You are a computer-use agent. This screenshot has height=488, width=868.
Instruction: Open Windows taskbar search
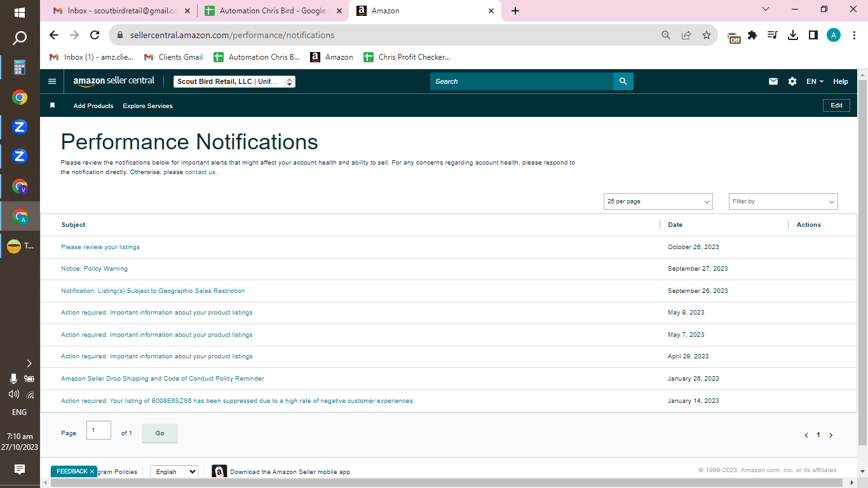point(20,39)
